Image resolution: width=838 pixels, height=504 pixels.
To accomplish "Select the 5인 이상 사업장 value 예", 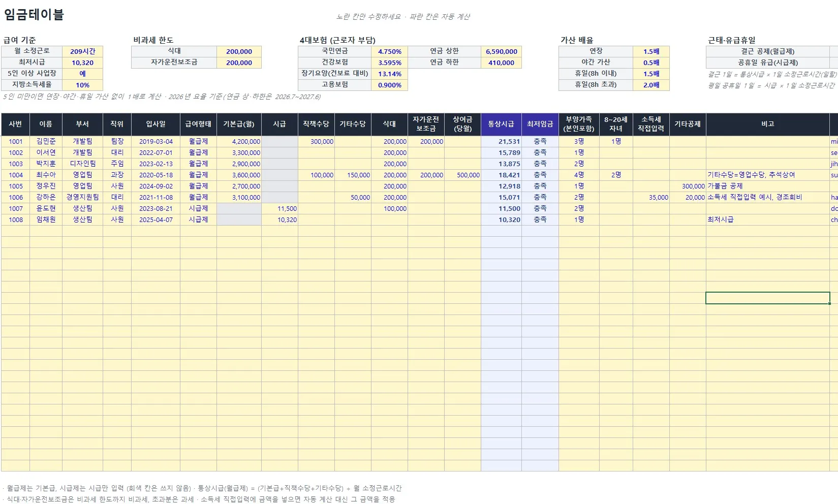I will tap(82, 74).
